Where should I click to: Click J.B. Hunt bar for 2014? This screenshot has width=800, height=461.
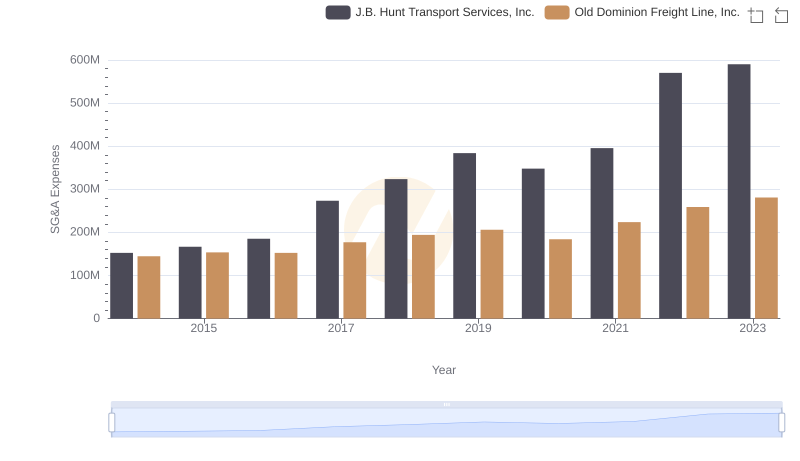(x=121, y=286)
